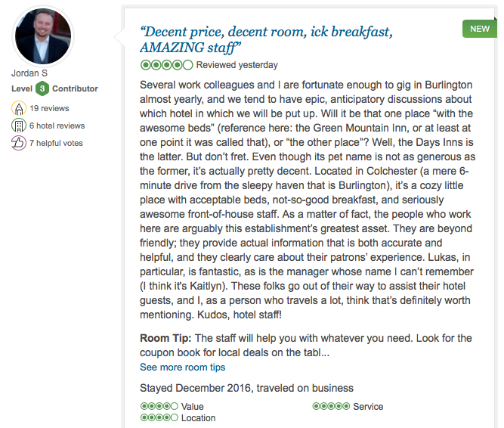Click the green NEW ribbon badge
Screen dimensions: 504x428
pyautogui.click(x=479, y=29)
